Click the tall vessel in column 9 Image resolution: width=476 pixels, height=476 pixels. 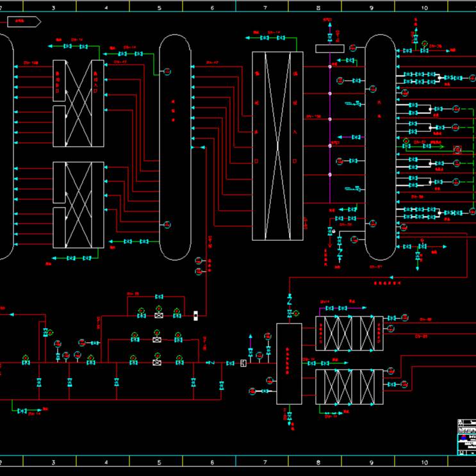tap(381, 147)
